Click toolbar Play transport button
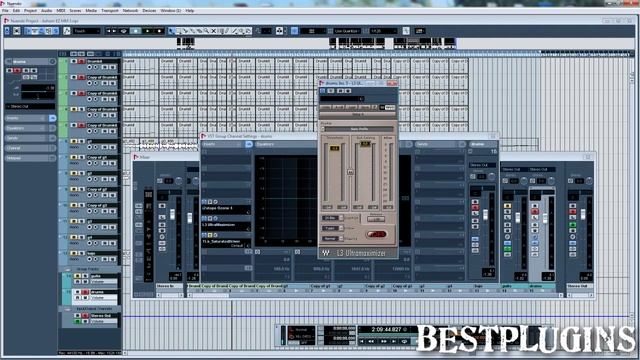 pos(148,31)
